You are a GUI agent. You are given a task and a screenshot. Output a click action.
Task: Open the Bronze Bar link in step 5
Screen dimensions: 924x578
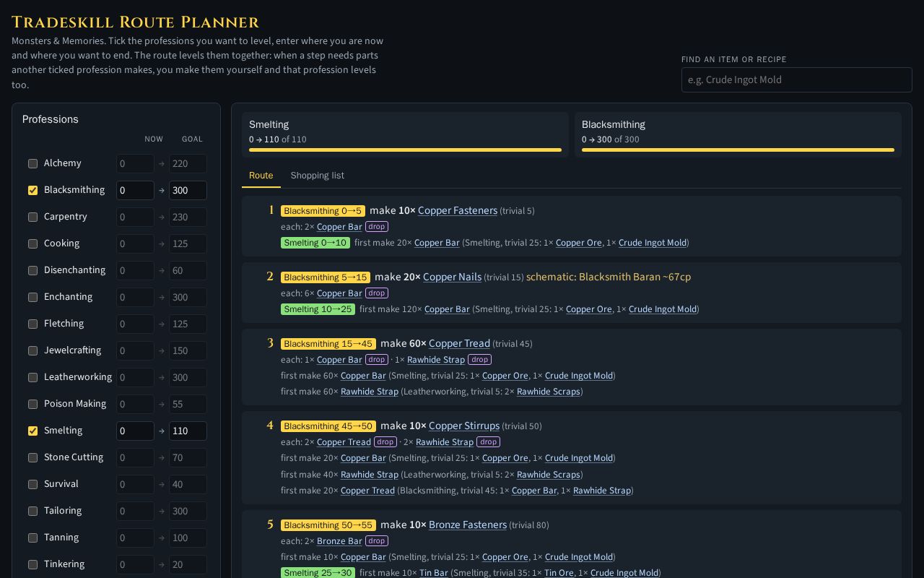point(339,541)
